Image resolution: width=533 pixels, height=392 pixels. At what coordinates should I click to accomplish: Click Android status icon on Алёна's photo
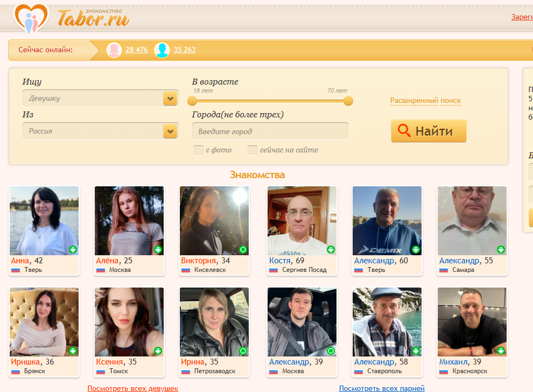(x=158, y=249)
